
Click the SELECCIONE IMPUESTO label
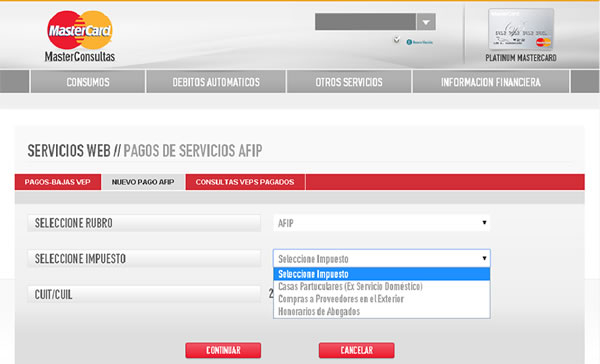click(144, 258)
